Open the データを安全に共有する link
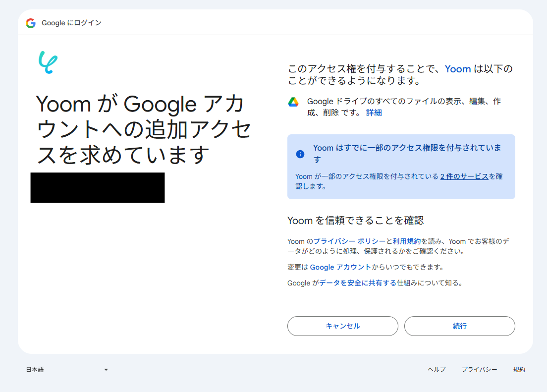Viewport: 547px width, 392px height. pos(358,283)
